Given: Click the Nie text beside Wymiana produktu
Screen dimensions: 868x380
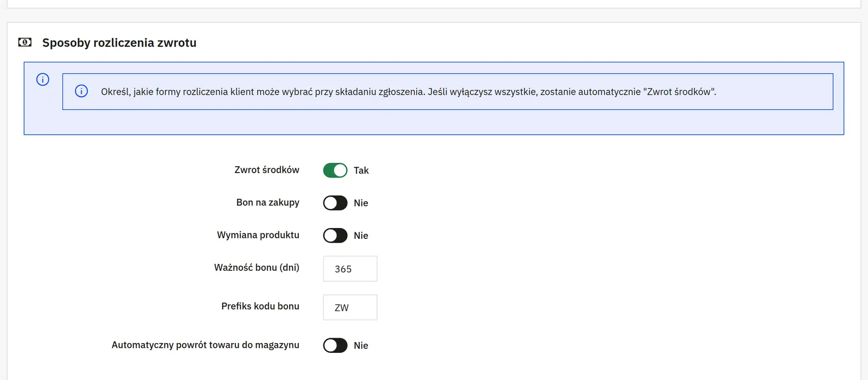Looking at the screenshot, I should pyautogui.click(x=361, y=236).
